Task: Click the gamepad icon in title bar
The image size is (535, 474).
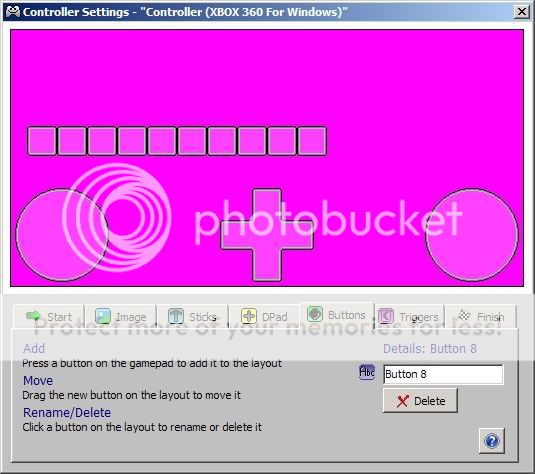Action: (x=13, y=12)
